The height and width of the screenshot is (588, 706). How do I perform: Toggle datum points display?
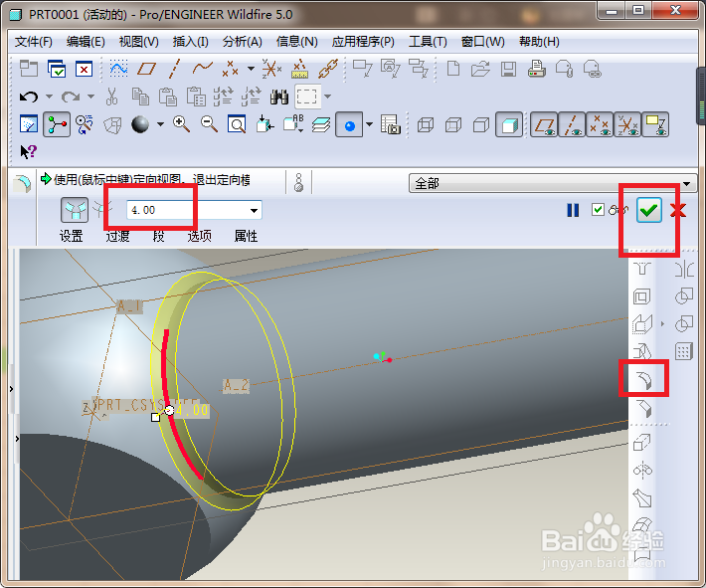pyautogui.click(x=600, y=124)
